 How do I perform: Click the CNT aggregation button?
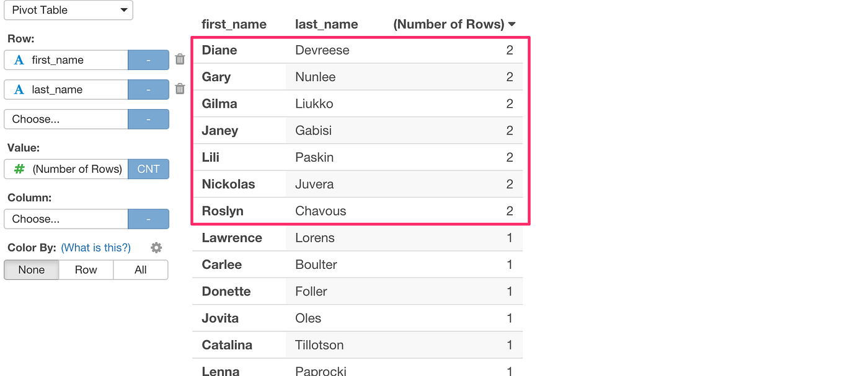click(x=148, y=168)
